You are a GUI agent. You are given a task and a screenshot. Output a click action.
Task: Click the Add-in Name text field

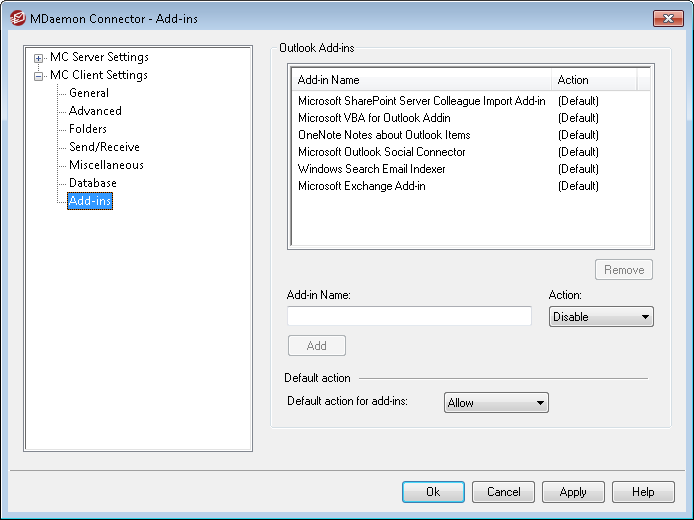pos(409,316)
